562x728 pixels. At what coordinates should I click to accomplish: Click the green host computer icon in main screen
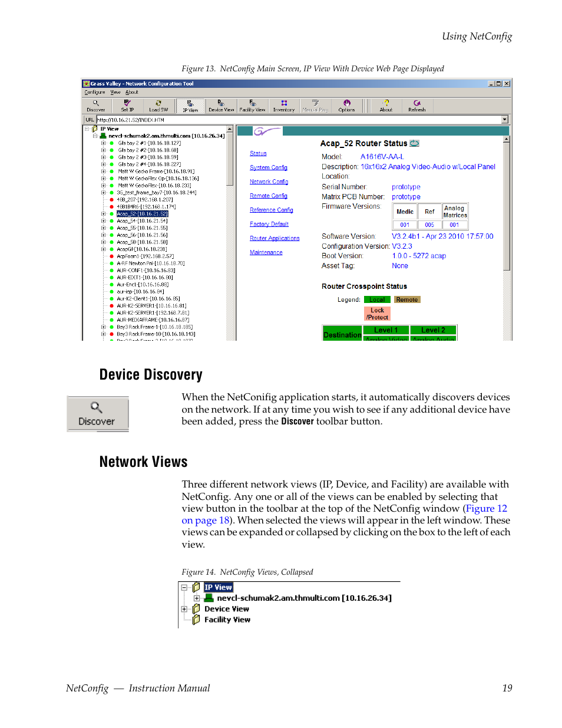pos(103,136)
